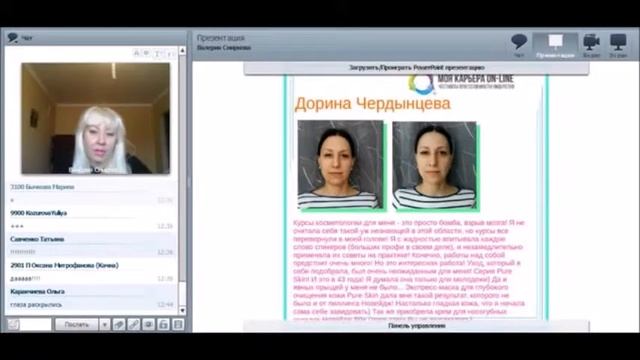Click the paperclip attach icon in chat toolbar
Image resolution: width=640 pixels, height=360 pixels.
pos(119,324)
